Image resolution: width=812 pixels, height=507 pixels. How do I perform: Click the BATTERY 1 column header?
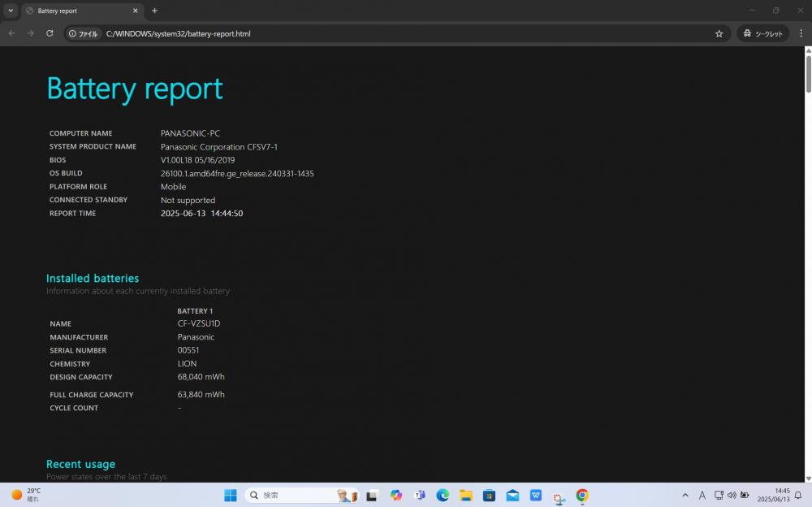click(x=195, y=311)
